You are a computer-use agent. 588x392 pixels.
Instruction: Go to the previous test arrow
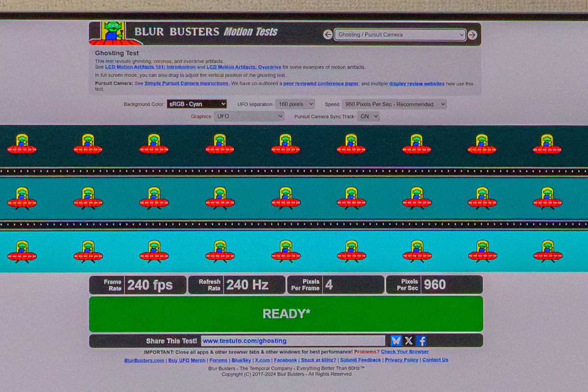328,35
